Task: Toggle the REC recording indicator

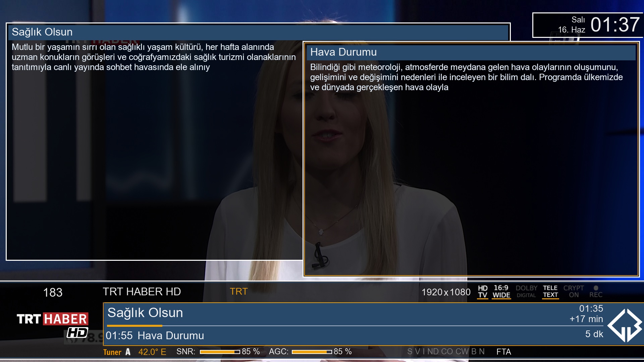Action: click(x=596, y=292)
